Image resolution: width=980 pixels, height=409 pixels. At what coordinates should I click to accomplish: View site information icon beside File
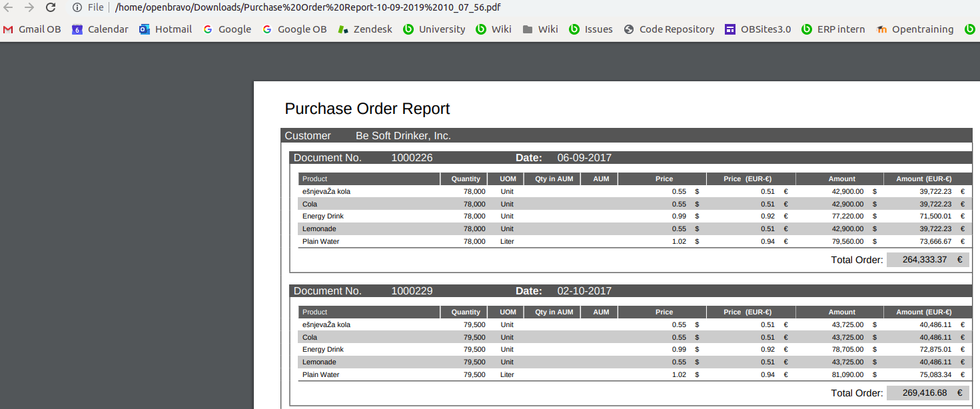point(77,7)
